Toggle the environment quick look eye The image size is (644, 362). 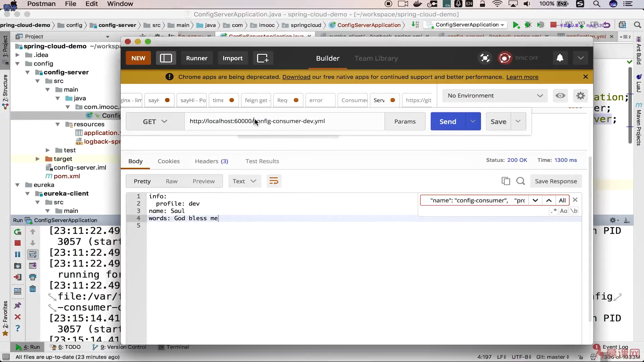click(x=560, y=96)
